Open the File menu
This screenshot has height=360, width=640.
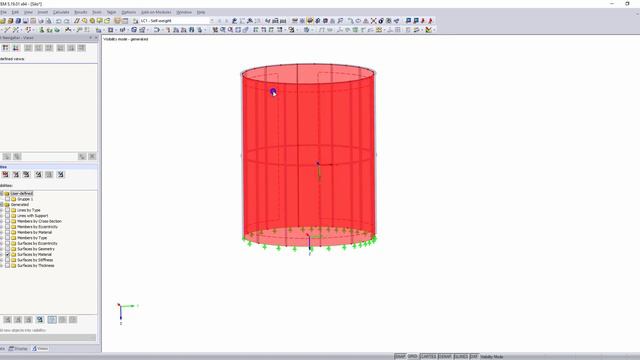tap(3, 12)
